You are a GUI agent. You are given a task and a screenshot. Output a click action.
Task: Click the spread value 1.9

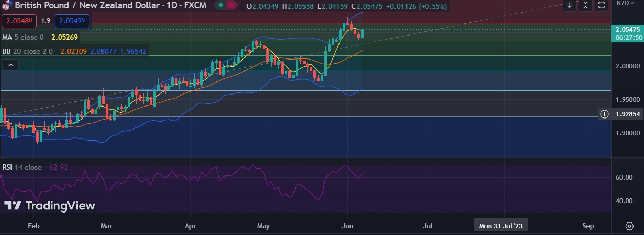click(46, 21)
